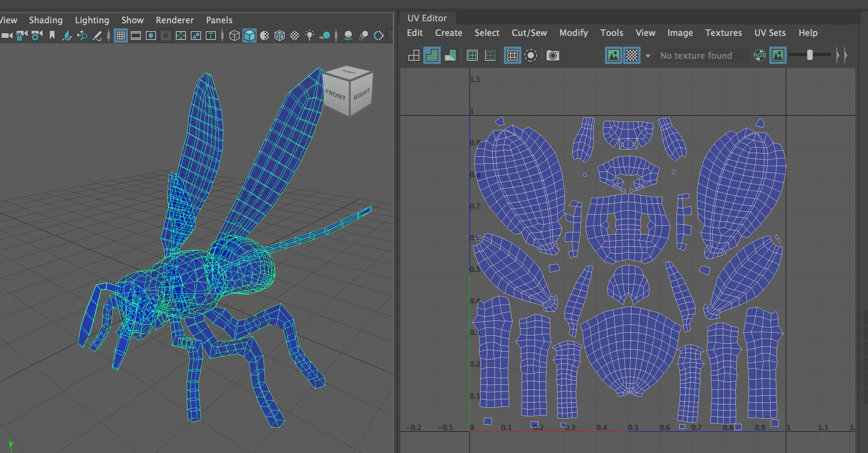Enable Textured display in viewport
The width and height of the screenshot is (868, 453).
tap(280, 35)
